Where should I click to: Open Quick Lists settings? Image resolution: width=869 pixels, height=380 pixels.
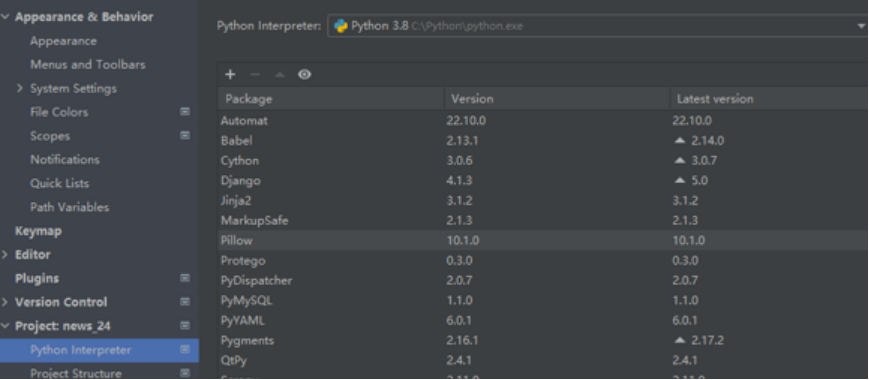(x=59, y=183)
